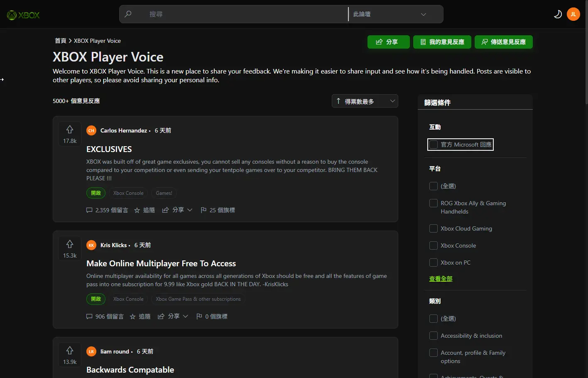Viewport: 588px width, 378px height.
Task: Toggle the dark mode moon icon
Action: point(558,14)
